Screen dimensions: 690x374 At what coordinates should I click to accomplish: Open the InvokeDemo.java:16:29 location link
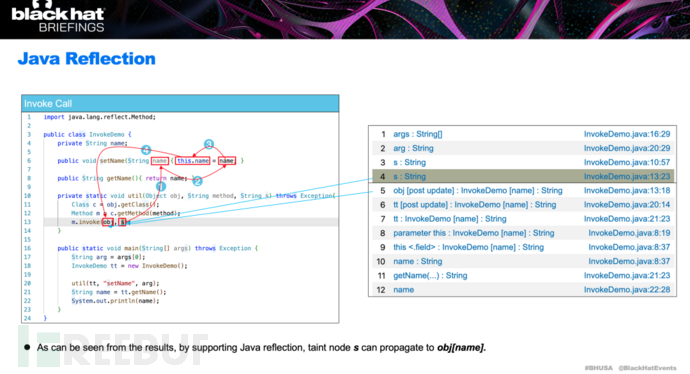tap(627, 134)
